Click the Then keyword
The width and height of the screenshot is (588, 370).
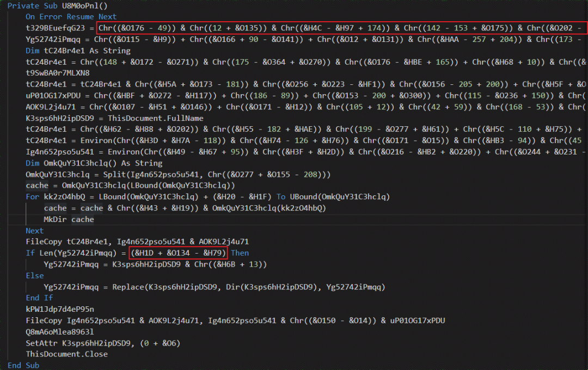click(x=240, y=253)
